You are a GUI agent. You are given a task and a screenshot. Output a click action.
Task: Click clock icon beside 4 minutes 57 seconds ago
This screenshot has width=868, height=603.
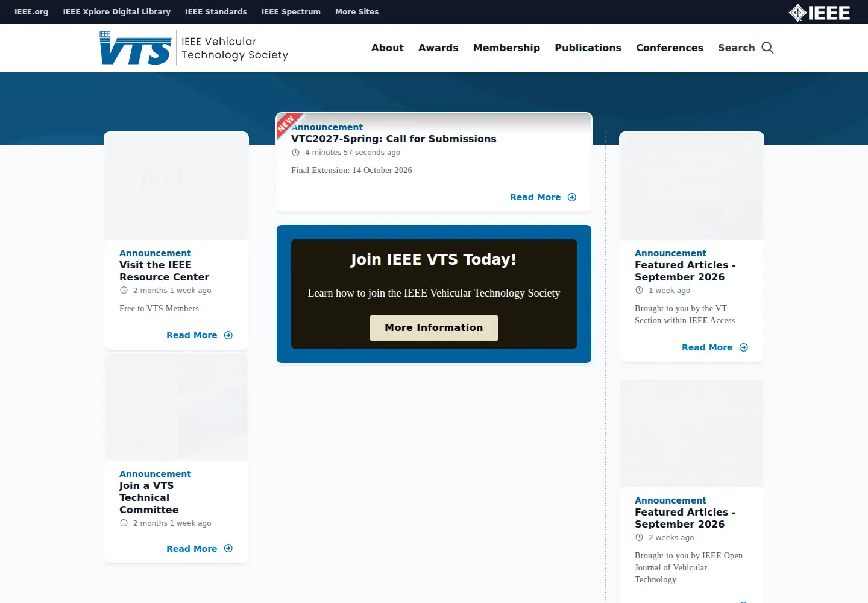296,153
